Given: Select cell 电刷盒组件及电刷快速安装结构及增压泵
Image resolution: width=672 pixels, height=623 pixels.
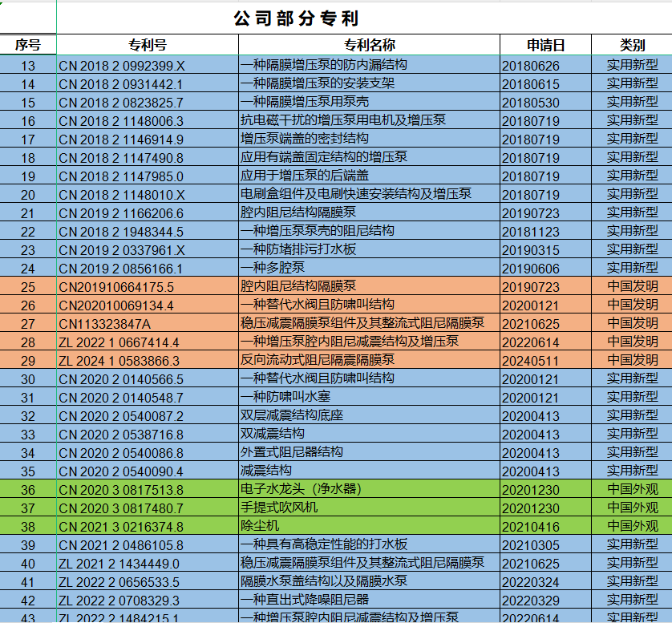Looking at the screenshot, I should (x=369, y=194).
